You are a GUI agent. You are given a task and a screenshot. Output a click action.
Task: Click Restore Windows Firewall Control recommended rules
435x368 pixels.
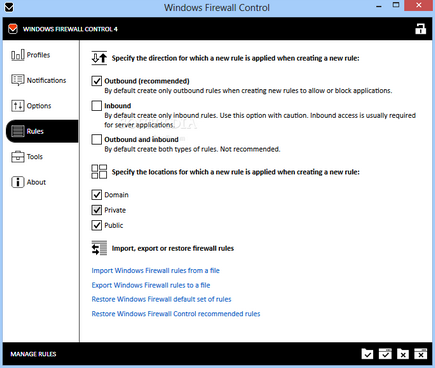[x=176, y=314]
